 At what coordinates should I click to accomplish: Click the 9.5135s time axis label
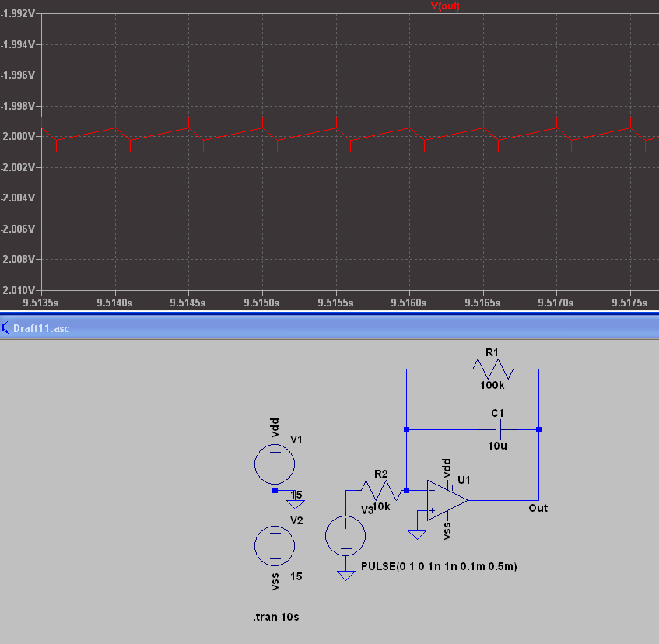point(40,303)
